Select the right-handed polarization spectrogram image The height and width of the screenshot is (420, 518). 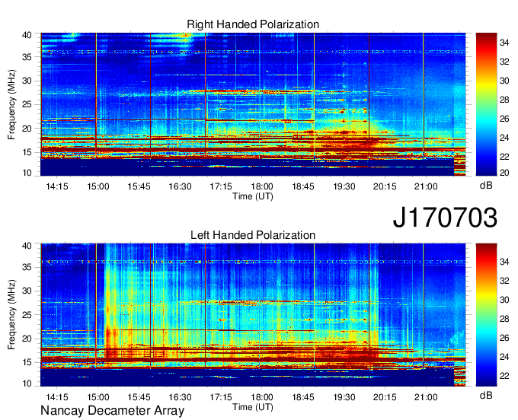click(253, 104)
